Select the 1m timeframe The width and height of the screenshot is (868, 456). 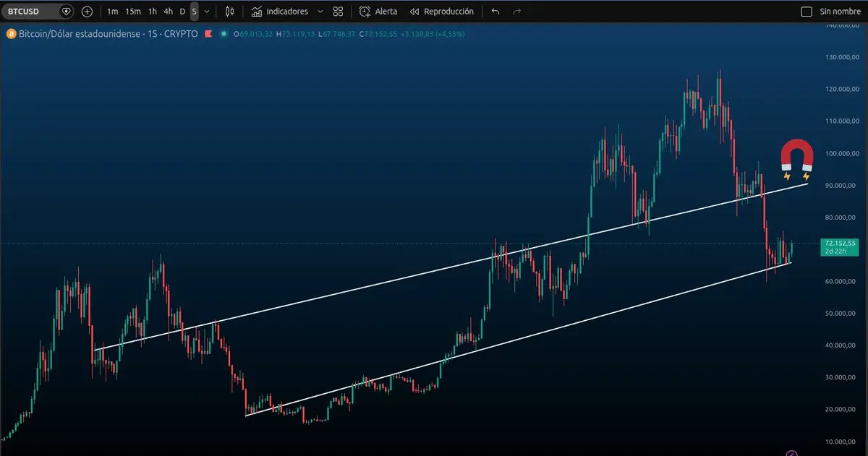pos(112,12)
